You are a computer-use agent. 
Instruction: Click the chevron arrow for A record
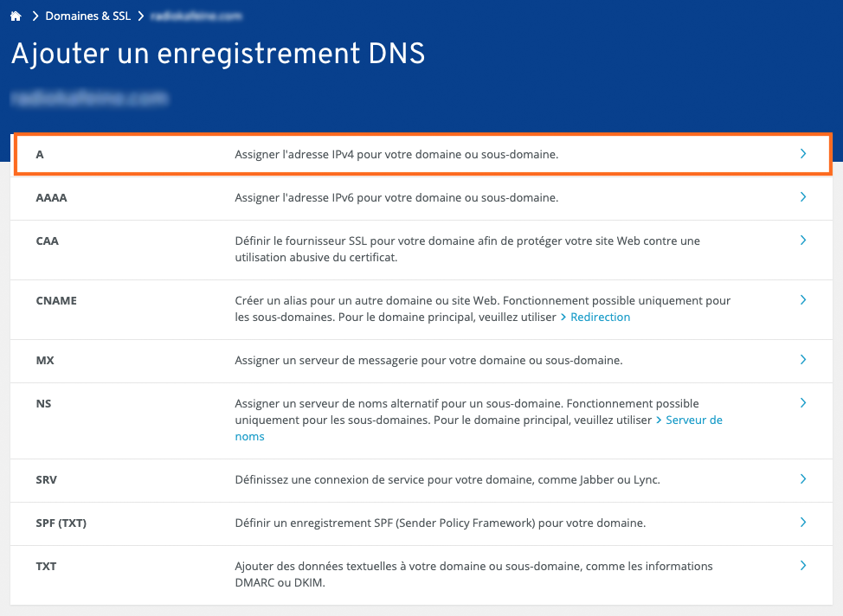[x=803, y=154]
